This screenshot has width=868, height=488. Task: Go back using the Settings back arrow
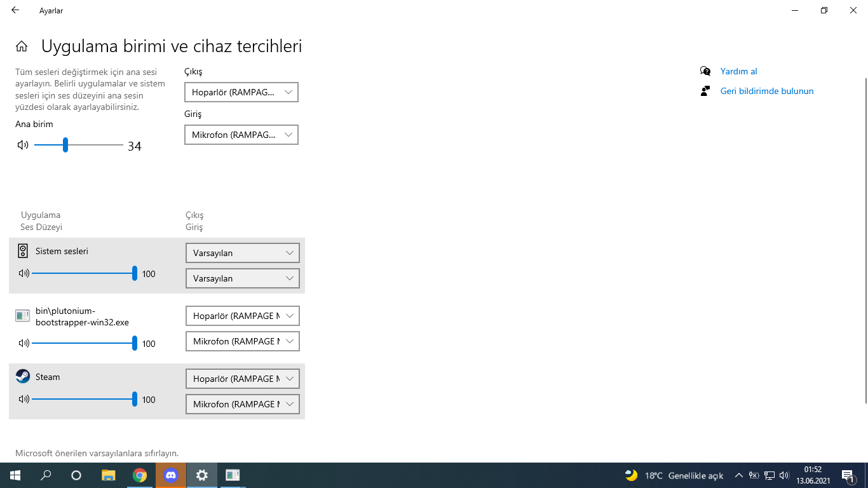pos(15,10)
